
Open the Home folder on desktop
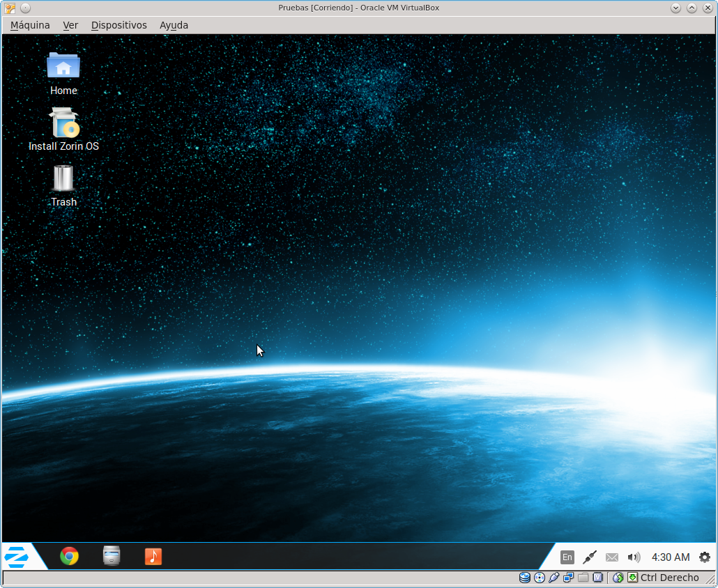click(63, 66)
